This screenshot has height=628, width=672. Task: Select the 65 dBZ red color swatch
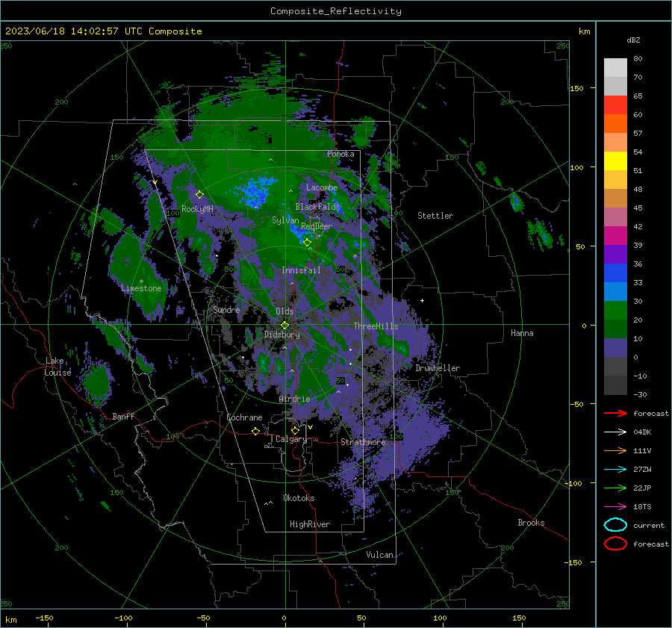[x=615, y=105]
